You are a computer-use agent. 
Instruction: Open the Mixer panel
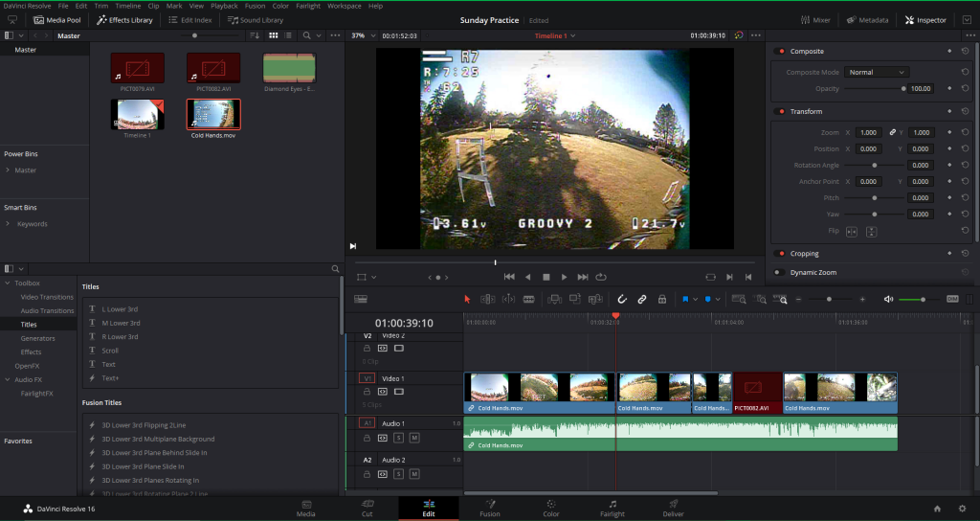[815, 20]
